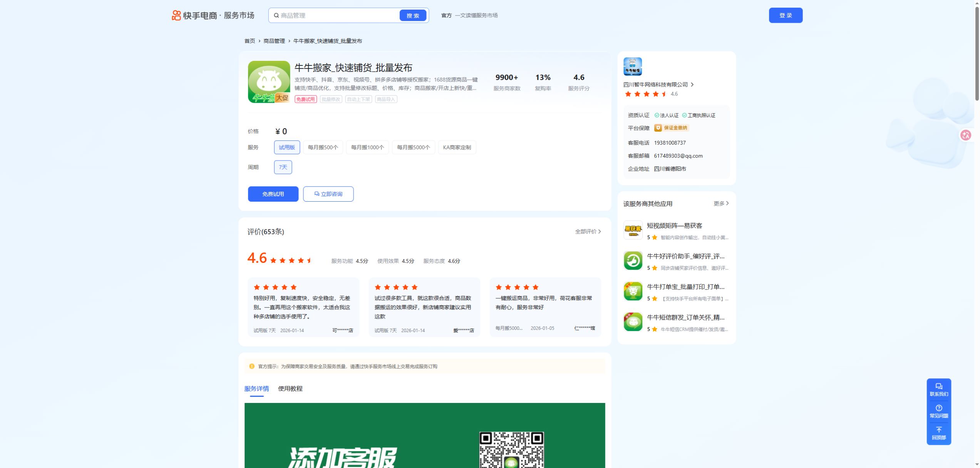Image resolution: width=980 pixels, height=468 pixels.
Task: Go to 首页 in the breadcrumb
Action: pyautogui.click(x=250, y=41)
